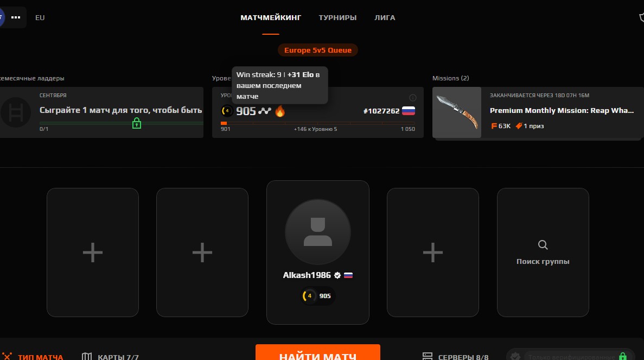Click Alkash1986 profile avatar
This screenshot has height=360, width=644.
point(318,232)
